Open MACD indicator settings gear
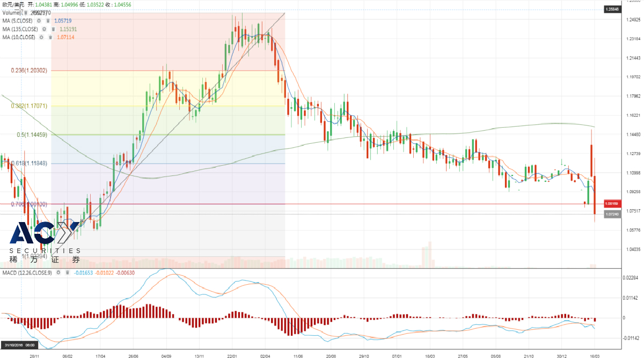 click(x=57, y=273)
